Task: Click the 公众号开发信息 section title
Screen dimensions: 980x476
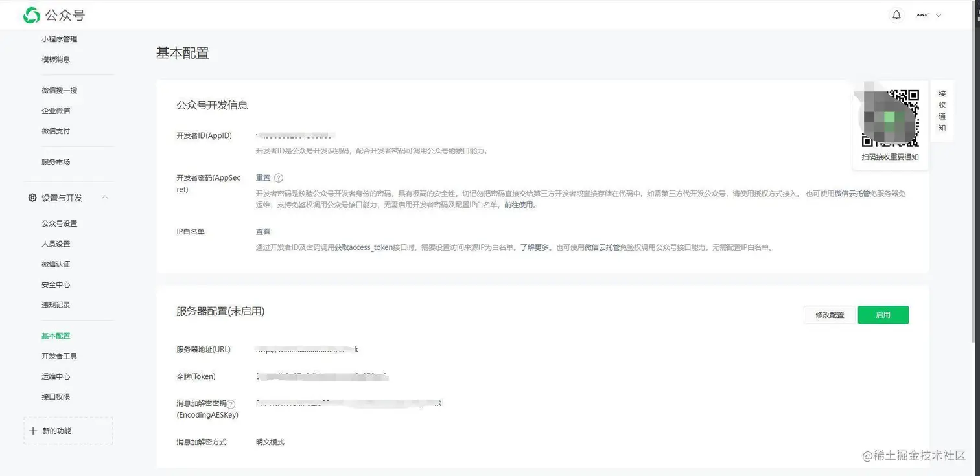Action: [x=212, y=105]
